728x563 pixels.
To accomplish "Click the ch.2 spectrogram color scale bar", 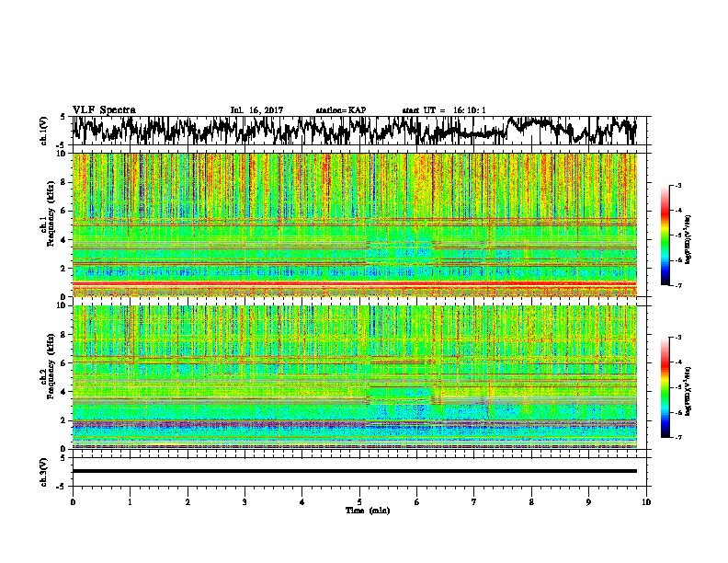I will (665, 387).
